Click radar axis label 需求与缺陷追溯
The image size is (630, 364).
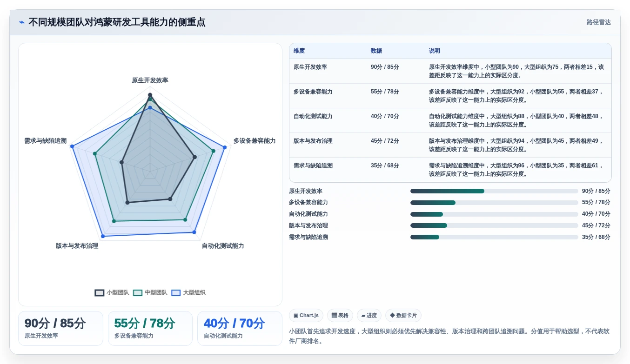pyautogui.click(x=45, y=141)
